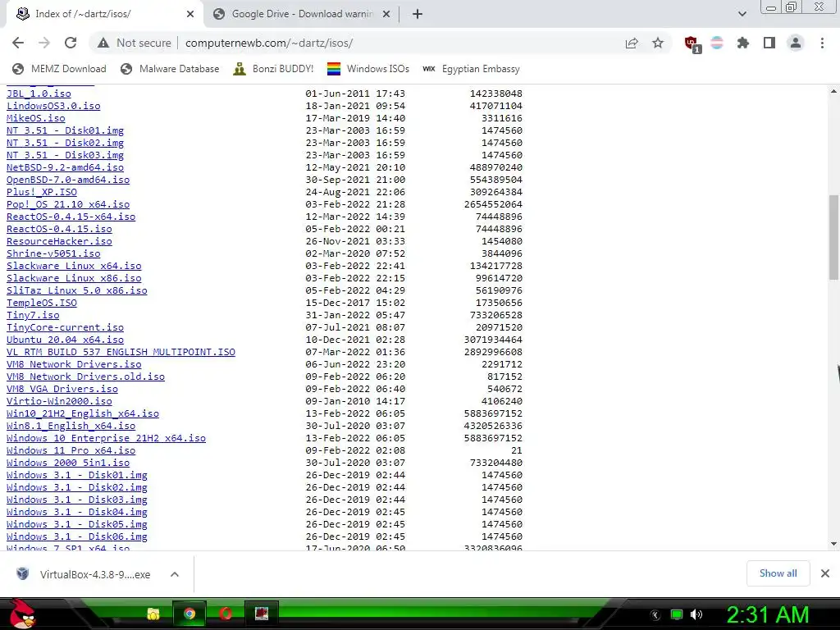Image resolution: width=840 pixels, height=630 pixels.
Task: Open the striped flag extension icon
Action: pos(717,43)
